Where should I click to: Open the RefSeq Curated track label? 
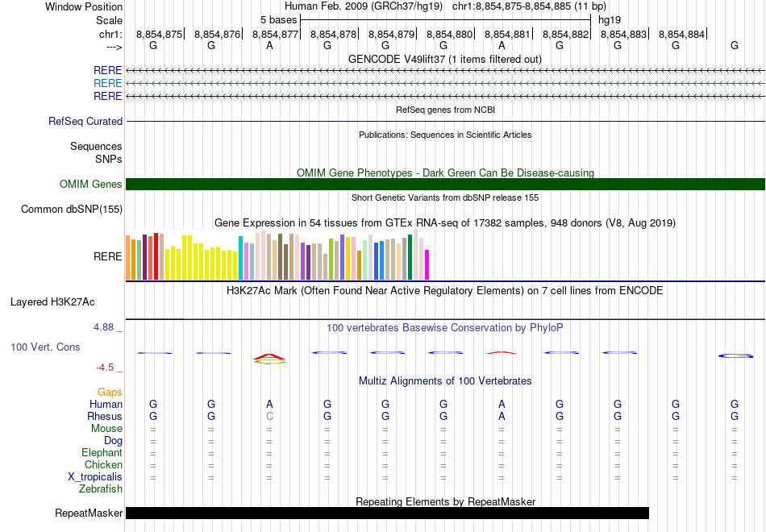[85, 121]
